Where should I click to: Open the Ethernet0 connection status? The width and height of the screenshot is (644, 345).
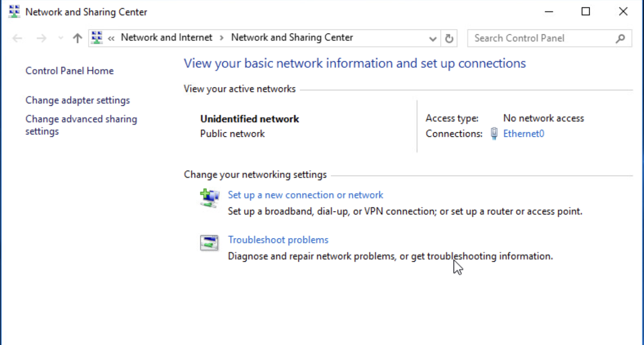click(x=523, y=134)
